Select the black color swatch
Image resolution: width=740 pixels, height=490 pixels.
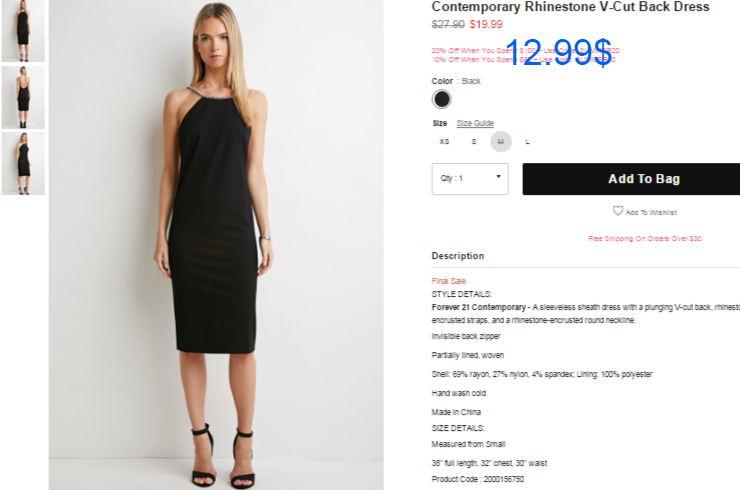[442, 99]
